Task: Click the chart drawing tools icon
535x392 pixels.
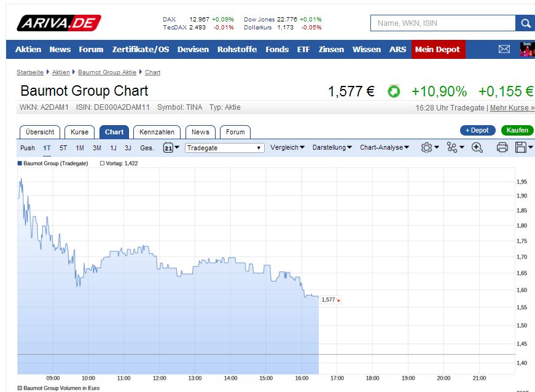Action: [453, 147]
